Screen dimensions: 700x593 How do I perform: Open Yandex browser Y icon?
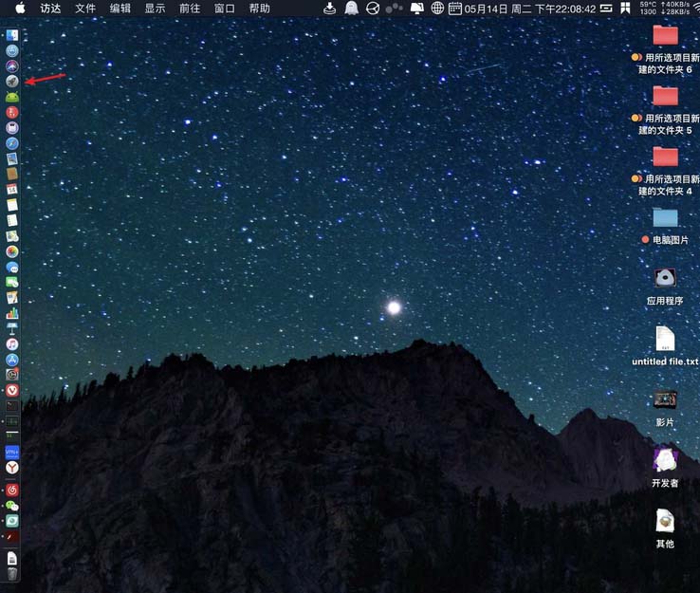point(12,468)
